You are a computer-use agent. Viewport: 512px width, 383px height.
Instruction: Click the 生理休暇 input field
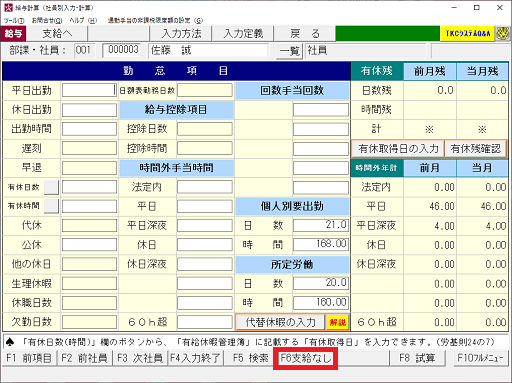pos(89,284)
